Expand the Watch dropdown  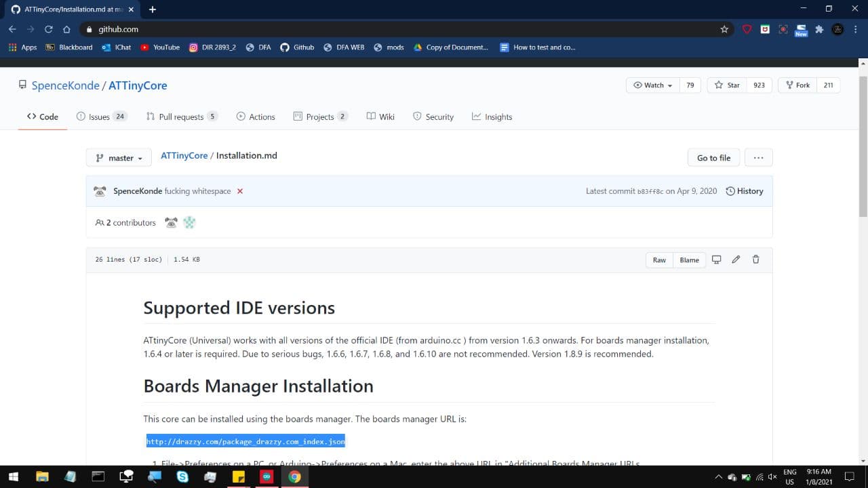[652, 85]
